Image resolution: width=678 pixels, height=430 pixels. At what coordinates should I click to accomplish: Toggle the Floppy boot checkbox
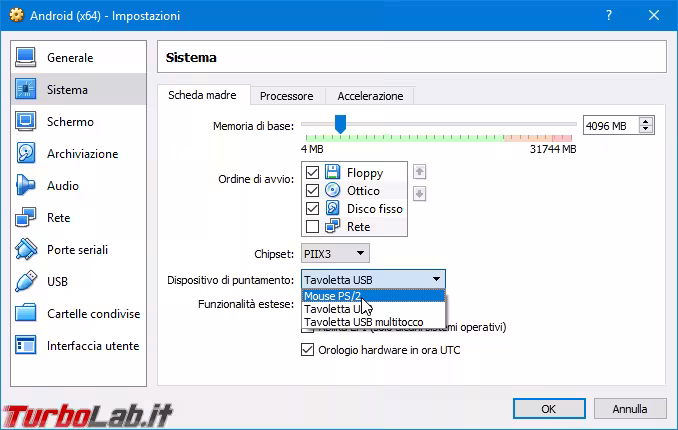[312, 173]
